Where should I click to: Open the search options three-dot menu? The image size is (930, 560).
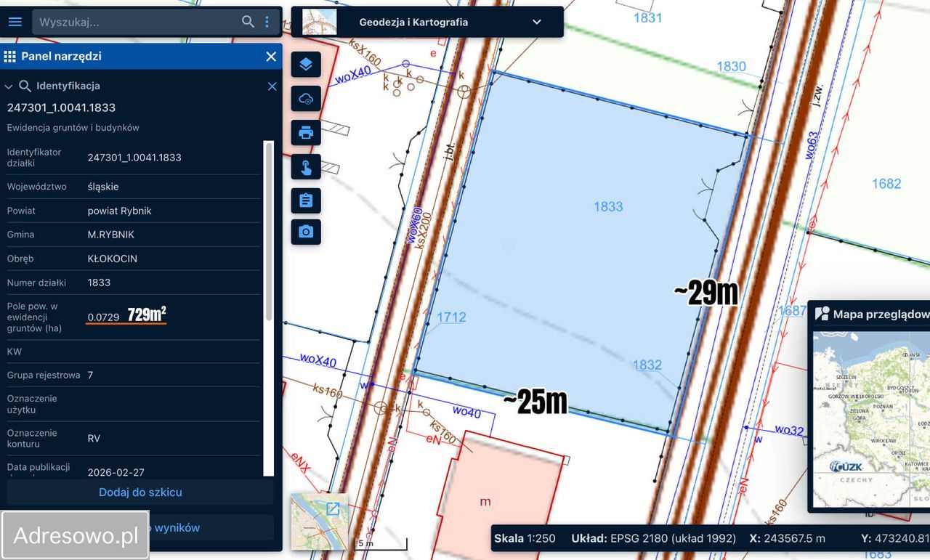point(267,22)
